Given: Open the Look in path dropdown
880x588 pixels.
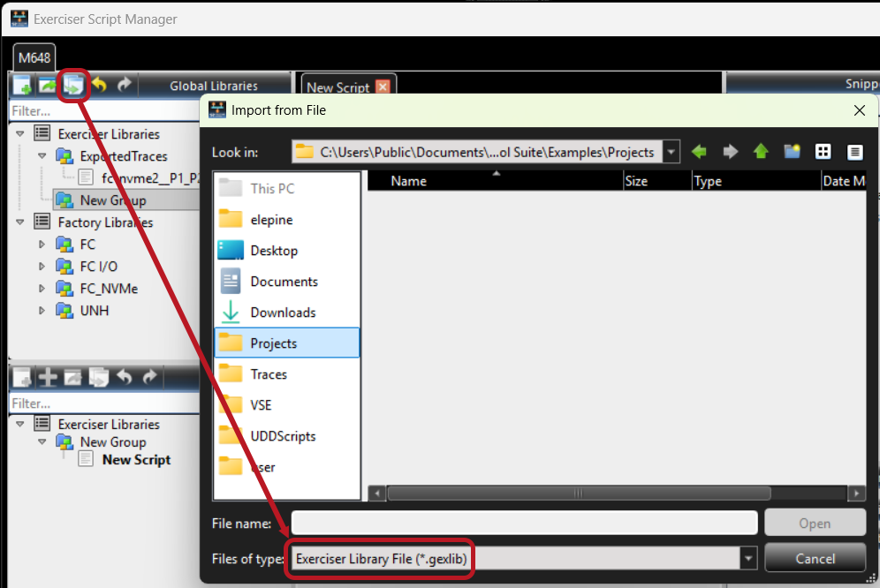Looking at the screenshot, I should pos(671,152).
